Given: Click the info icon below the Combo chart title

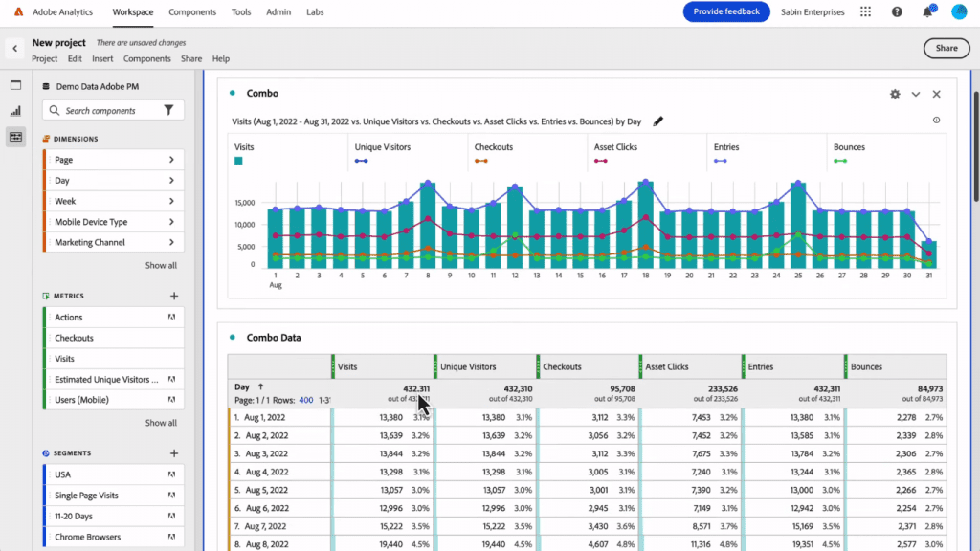Looking at the screenshot, I should coord(936,121).
